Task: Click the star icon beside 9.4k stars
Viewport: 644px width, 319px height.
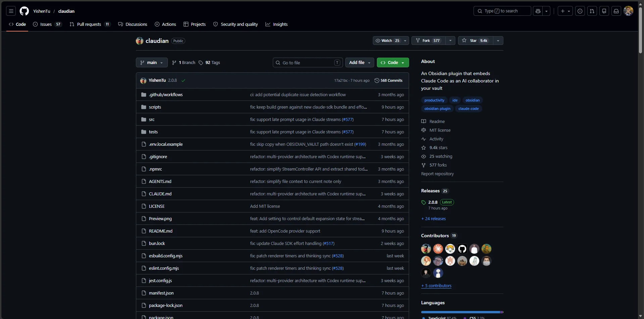Action: point(424,147)
